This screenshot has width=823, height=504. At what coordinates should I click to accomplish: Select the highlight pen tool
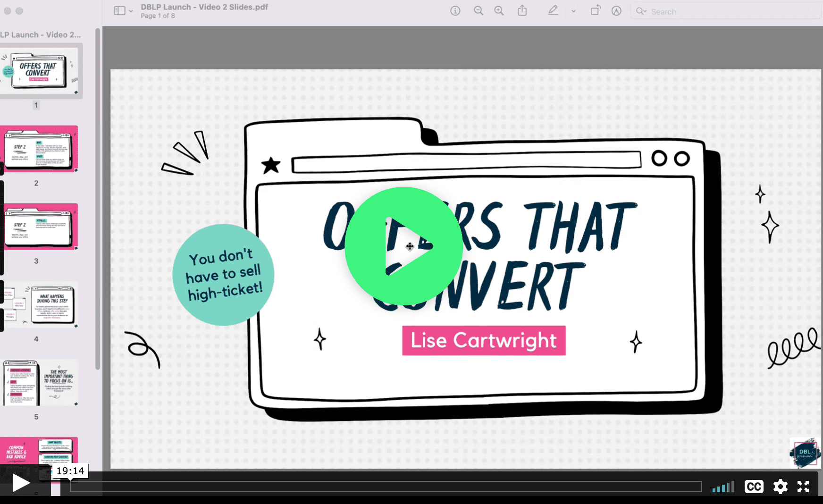pos(553,11)
